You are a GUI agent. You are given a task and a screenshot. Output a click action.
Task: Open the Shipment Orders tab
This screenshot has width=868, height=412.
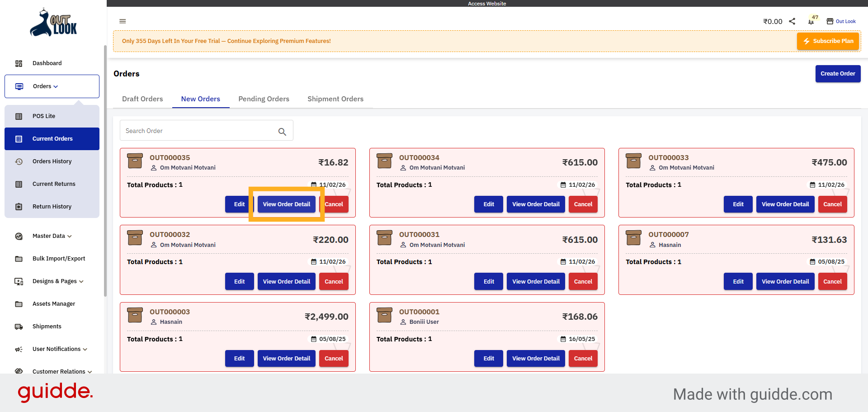pos(335,99)
